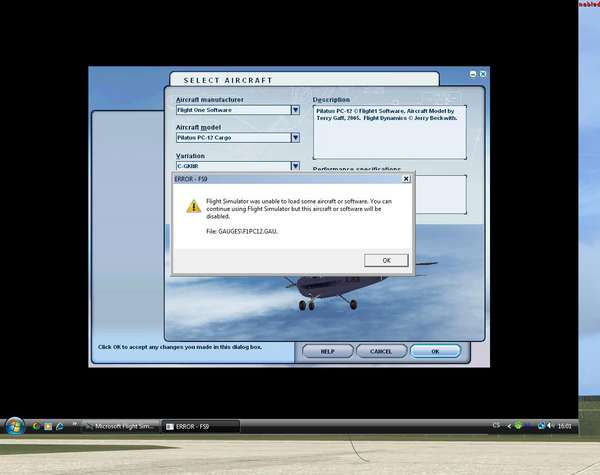Screen dimensions: 600x475
Task: Switch to ERROR - FS9 taskbar button
Action: click(201, 426)
